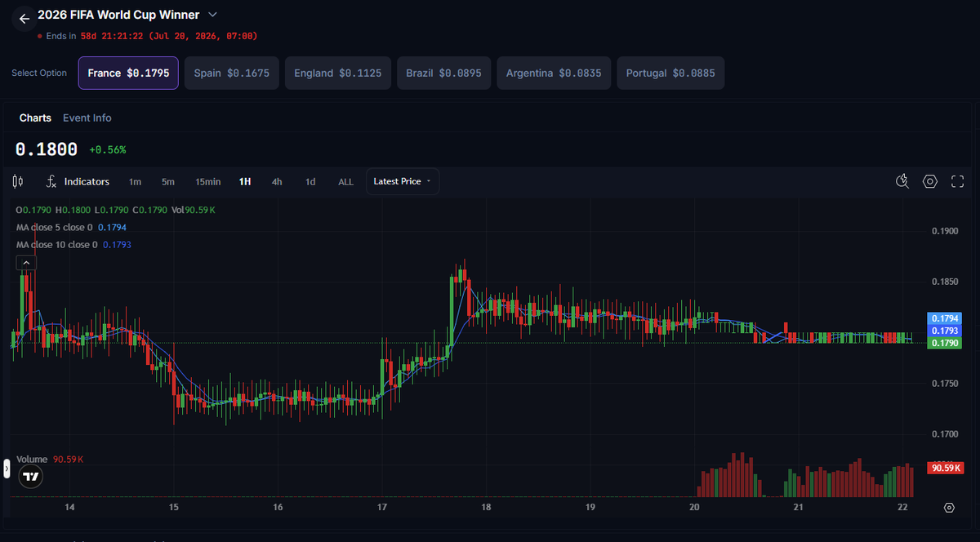The image size is (980, 542).
Task: Set chart interval to 15min
Action: pos(207,181)
